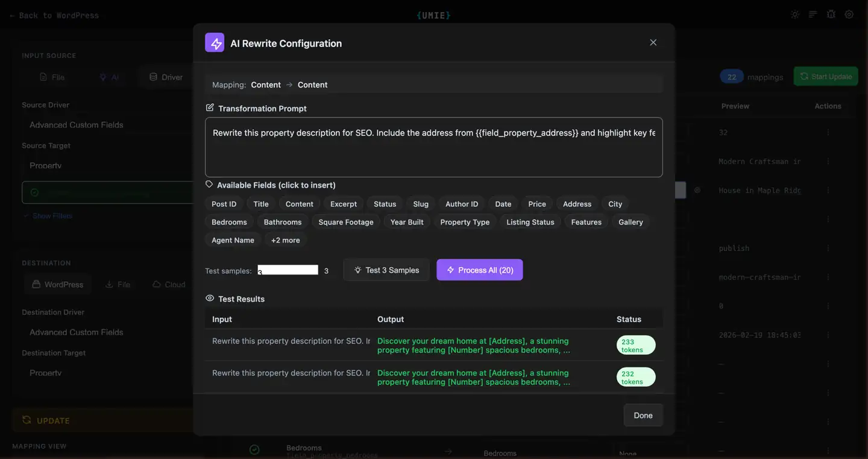Image resolution: width=868 pixels, height=459 pixels.
Task: Open actions menu for the 2026-02-19 date row
Action: coord(828,335)
